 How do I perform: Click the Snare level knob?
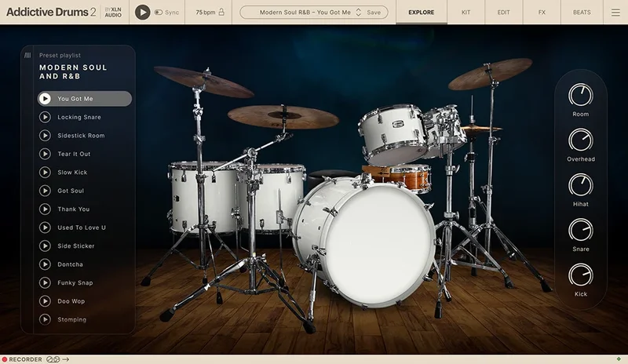tap(580, 231)
